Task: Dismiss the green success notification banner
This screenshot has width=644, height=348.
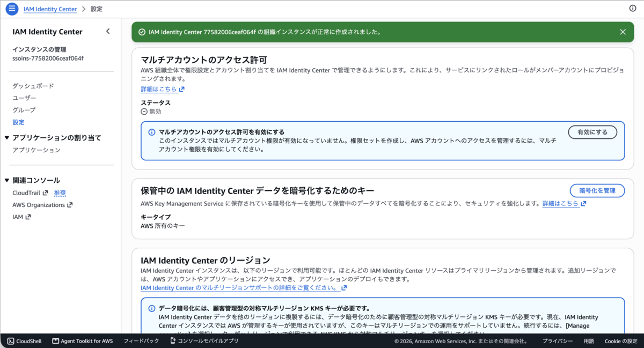Action: point(623,32)
